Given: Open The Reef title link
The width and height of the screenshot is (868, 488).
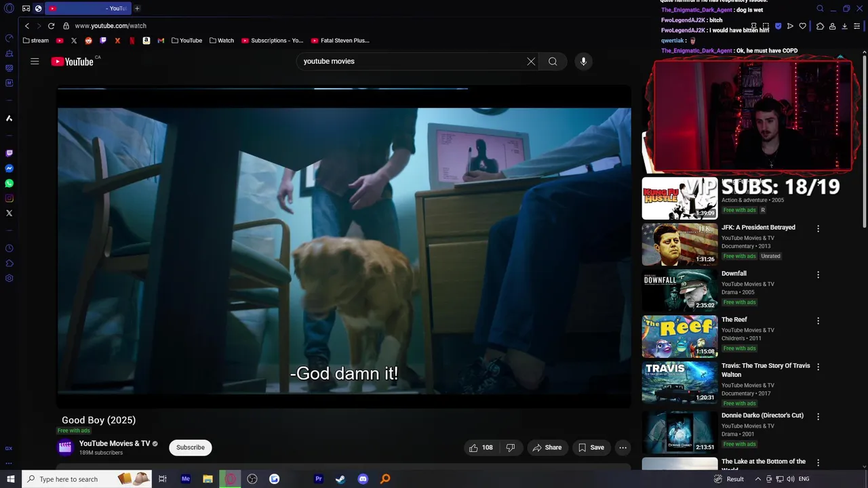Looking at the screenshot, I should (x=734, y=320).
